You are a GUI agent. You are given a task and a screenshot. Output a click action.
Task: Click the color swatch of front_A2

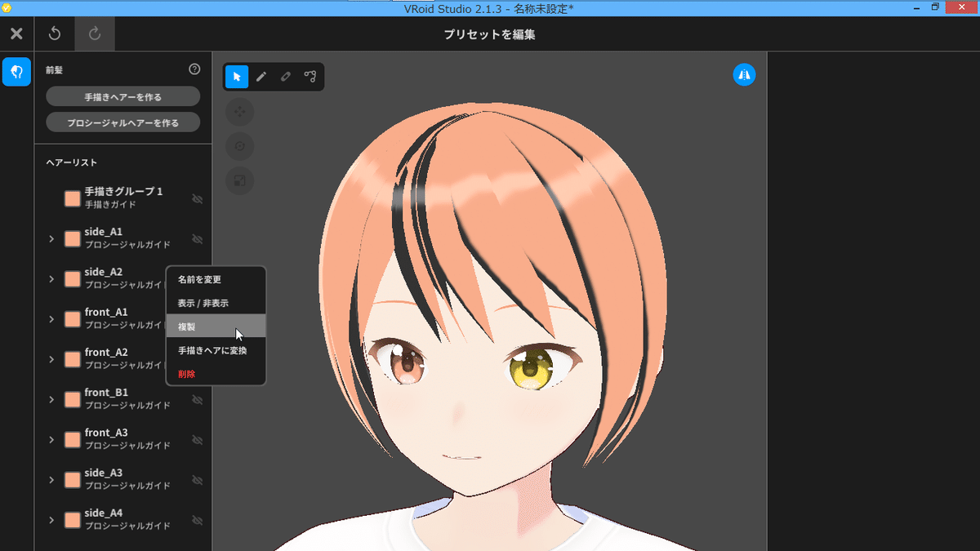(x=71, y=358)
